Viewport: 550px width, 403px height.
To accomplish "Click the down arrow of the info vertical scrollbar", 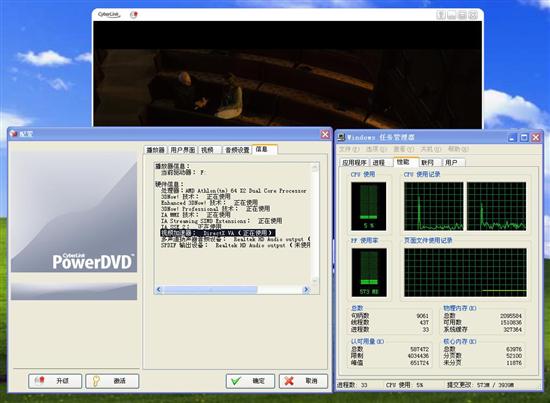I will click(315, 280).
